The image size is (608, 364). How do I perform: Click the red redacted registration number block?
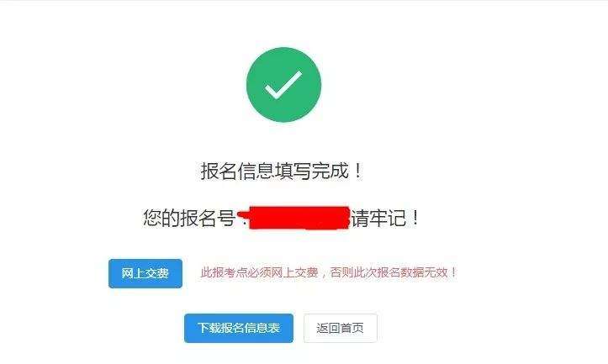pos(296,218)
